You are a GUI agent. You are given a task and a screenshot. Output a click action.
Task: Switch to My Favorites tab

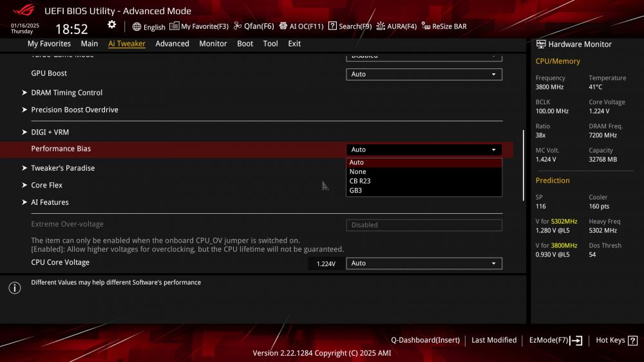pyautogui.click(x=49, y=44)
